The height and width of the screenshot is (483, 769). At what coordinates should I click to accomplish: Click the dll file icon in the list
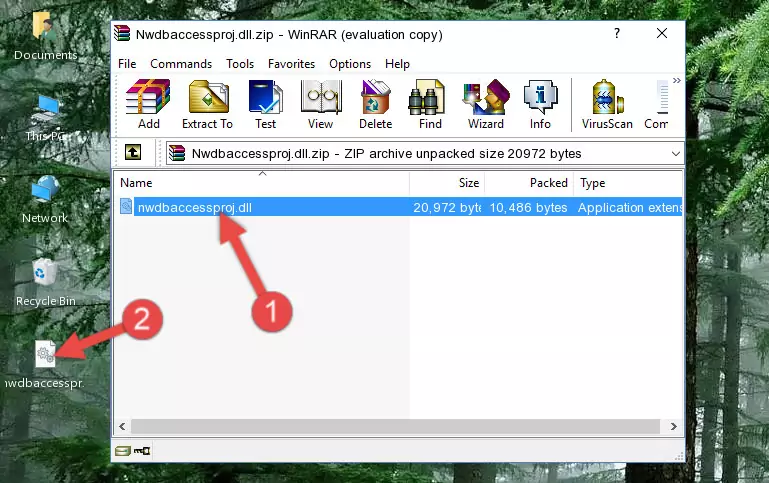click(126, 206)
